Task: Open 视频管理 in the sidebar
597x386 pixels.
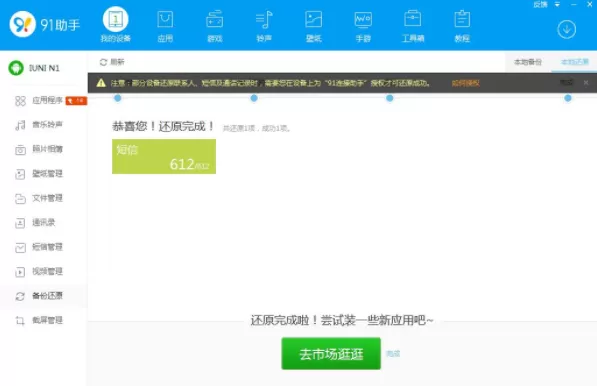Action: coord(38,271)
